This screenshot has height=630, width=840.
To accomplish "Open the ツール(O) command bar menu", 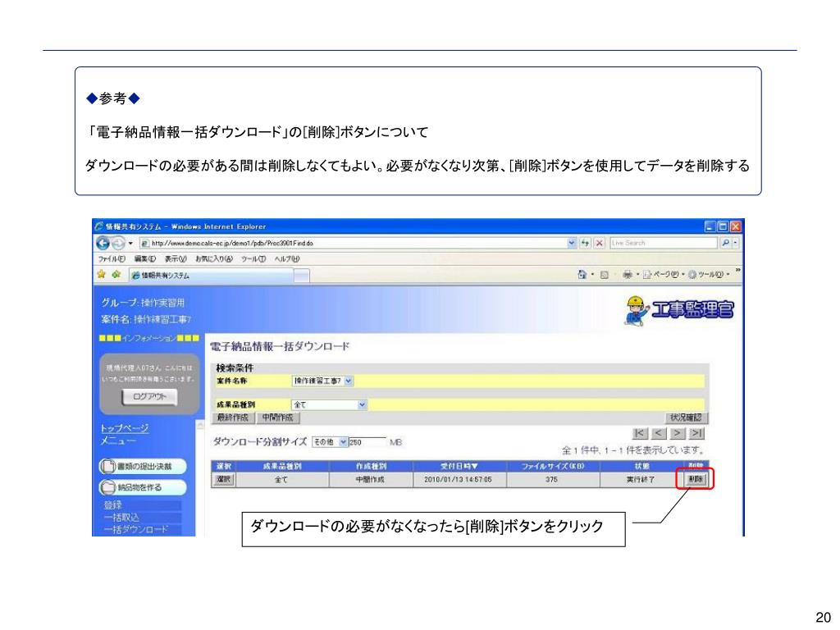I will [708, 274].
